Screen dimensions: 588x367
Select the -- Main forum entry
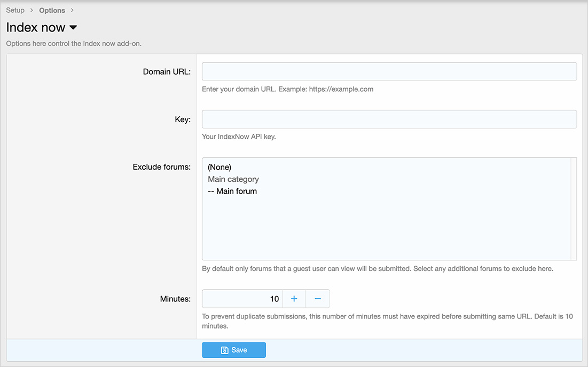232,191
